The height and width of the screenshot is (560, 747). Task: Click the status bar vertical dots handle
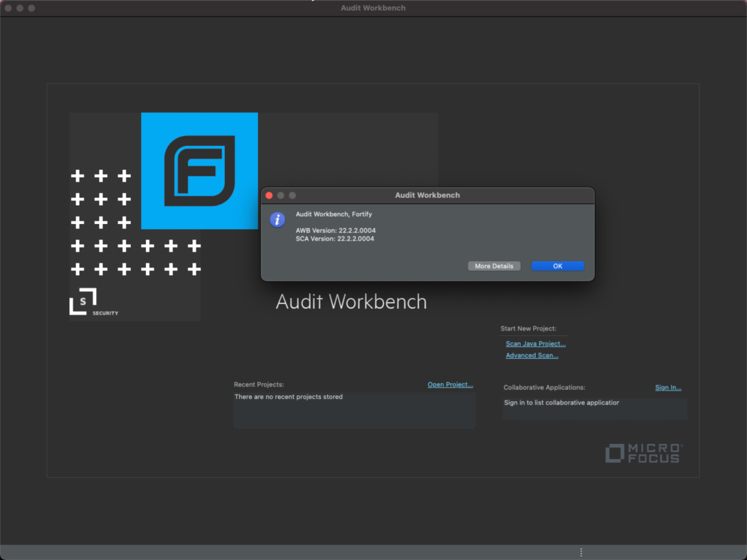[x=581, y=552]
